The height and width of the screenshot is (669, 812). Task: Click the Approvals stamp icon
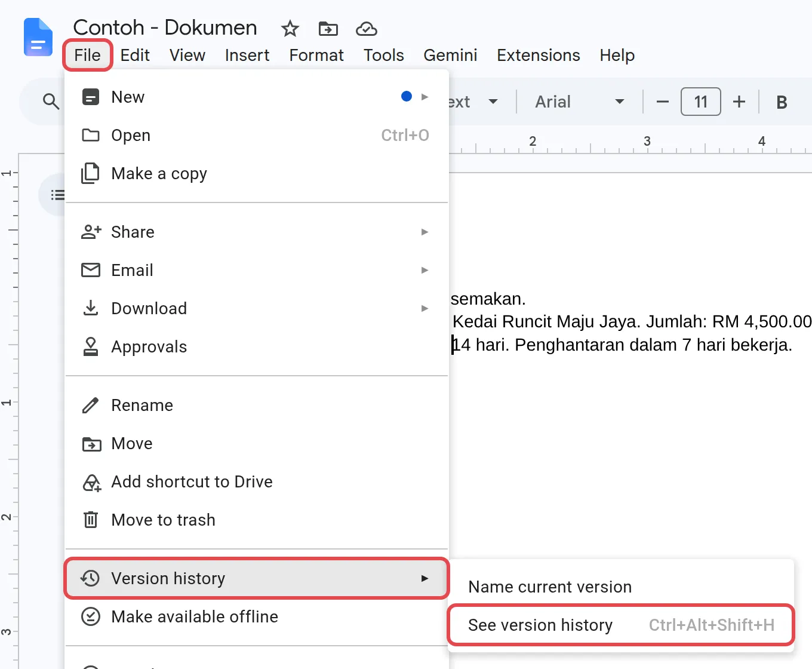tap(91, 346)
